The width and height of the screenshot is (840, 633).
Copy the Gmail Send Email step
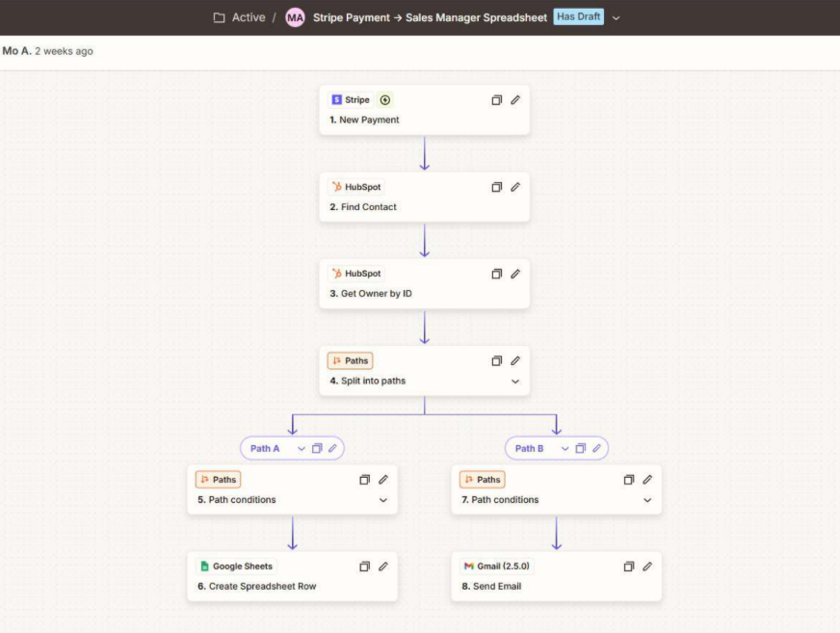629,567
